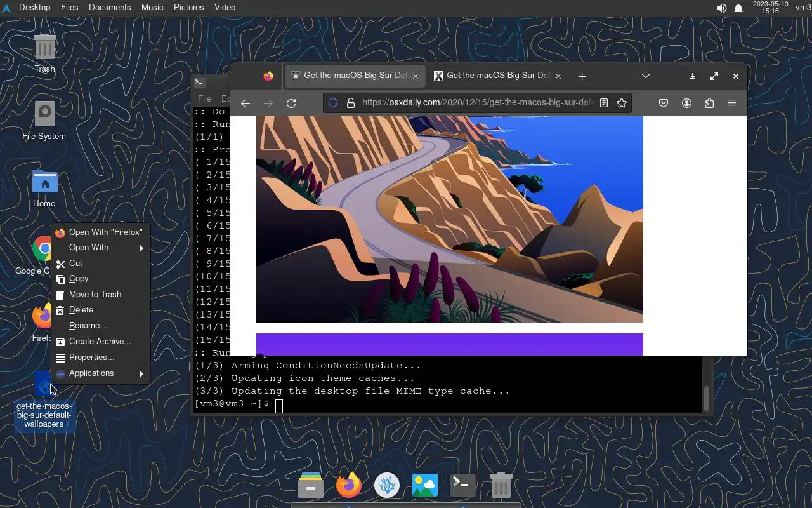Click the osxdaily URL address field
This screenshot has width=812, height=508.
pyautogui.click(x=478, y=103)
